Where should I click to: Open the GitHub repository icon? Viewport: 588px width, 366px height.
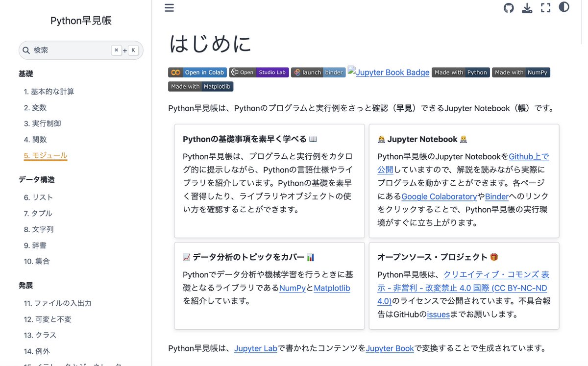(509, 8)
